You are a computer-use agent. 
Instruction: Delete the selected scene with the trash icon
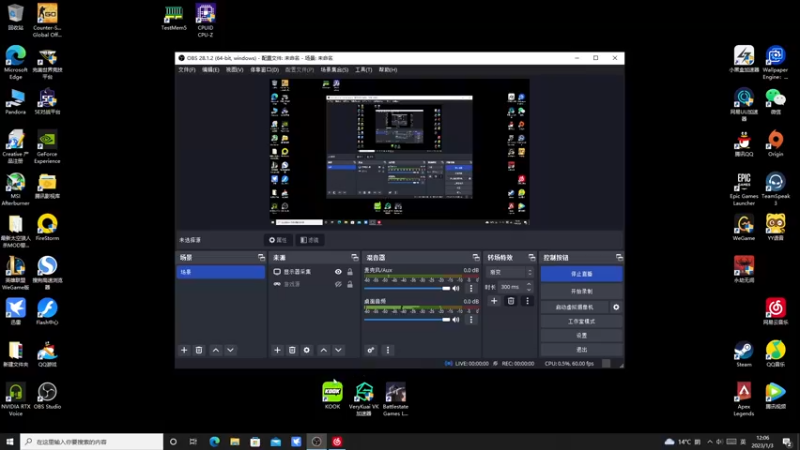(199, 350)
